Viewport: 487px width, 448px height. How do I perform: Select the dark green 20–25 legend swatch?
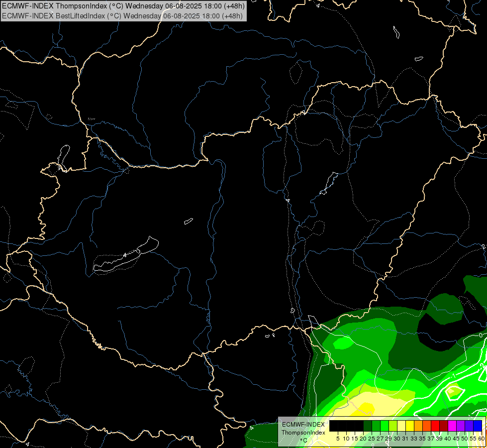coord(368,426)
